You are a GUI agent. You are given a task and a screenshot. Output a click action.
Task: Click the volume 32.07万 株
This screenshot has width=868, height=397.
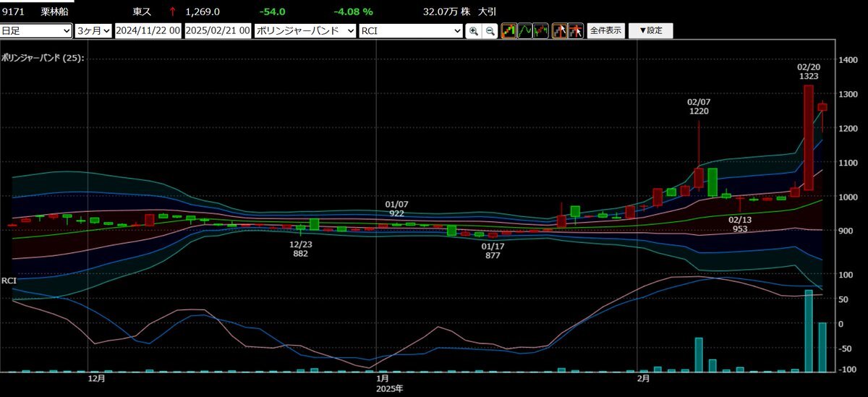pyautogui.click(x=447, y=12)
